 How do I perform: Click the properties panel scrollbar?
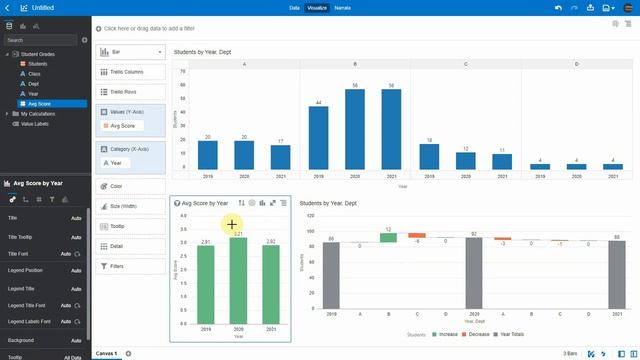88,274
